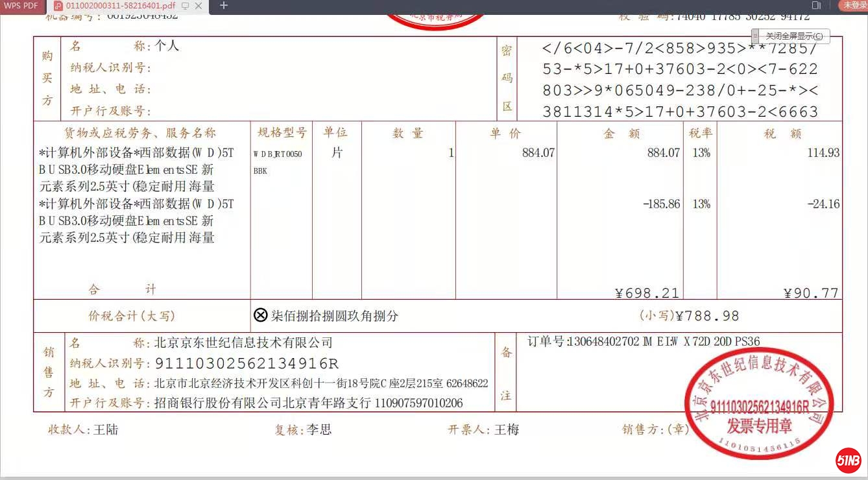Click the 关闭全屏显示(C) button to exit fullscreen
Viewport: 868px width, 480px height.
pos(794,36)
